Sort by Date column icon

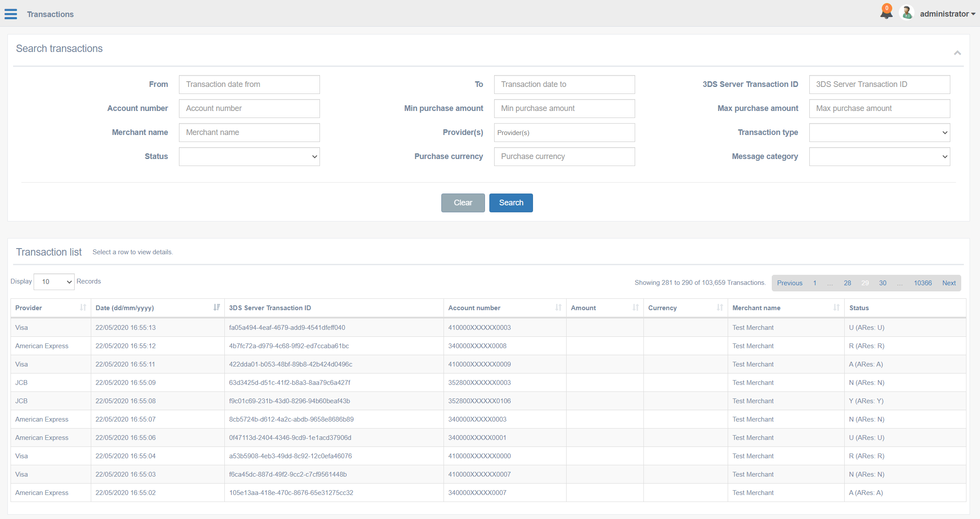pos(217,308)
